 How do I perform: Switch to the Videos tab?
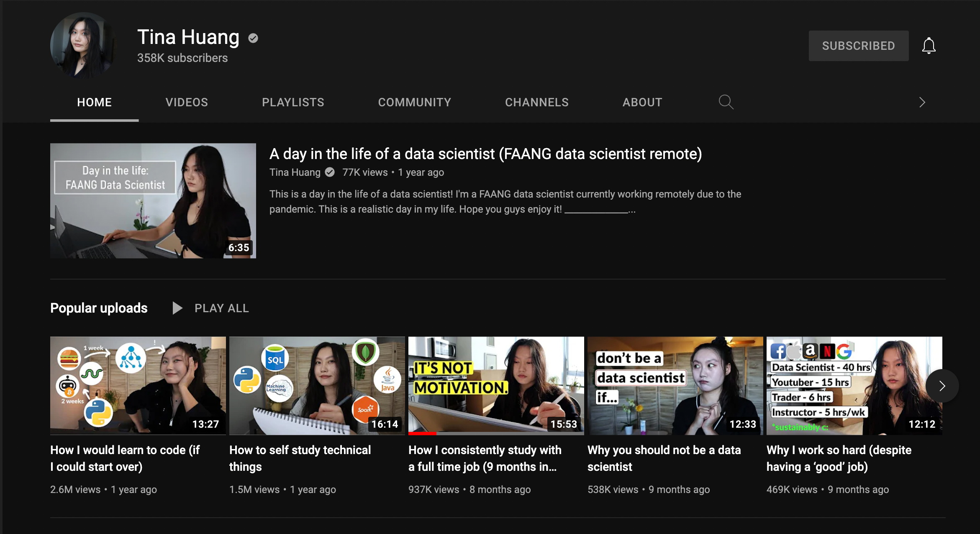187,102
